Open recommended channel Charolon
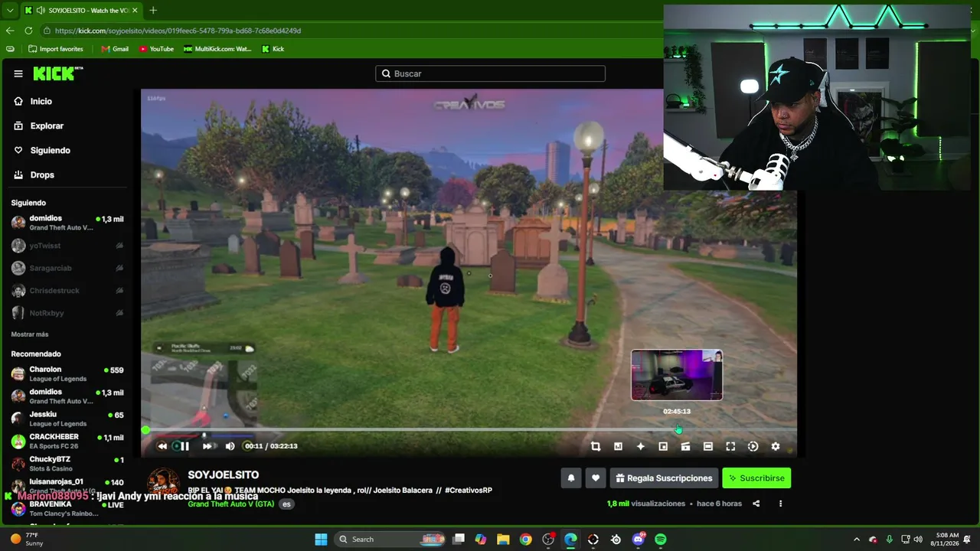Screen dimensions: 980x551 (67, 373)
